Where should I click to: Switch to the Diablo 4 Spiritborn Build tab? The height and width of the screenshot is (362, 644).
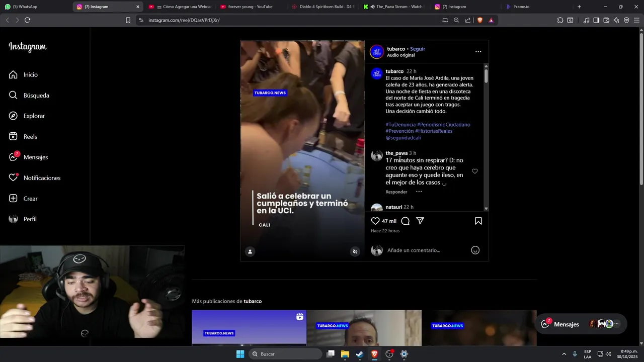(x=323, y=7)
